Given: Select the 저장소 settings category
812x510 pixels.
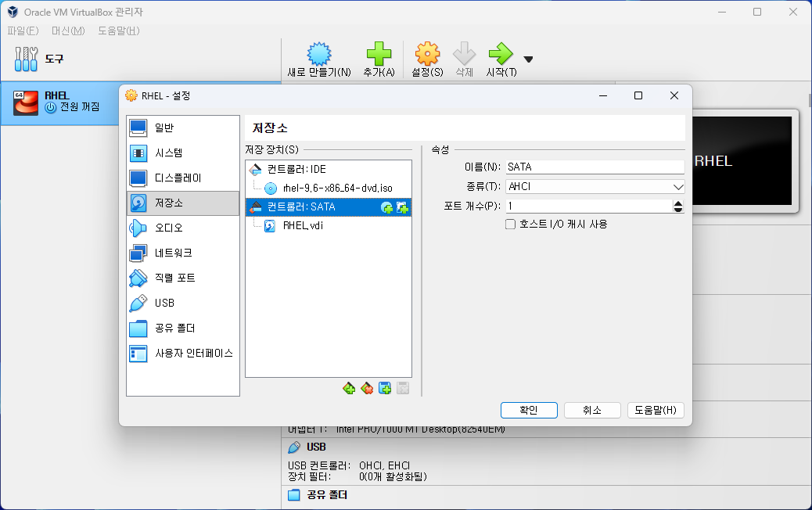Looking at the screenshot, I should 183,203.
